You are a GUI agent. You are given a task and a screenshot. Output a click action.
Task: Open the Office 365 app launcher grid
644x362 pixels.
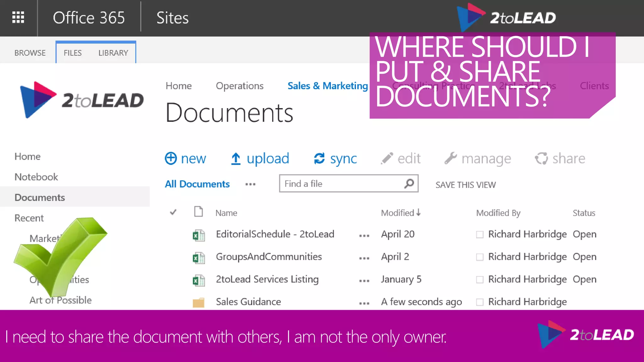tap(18, 18)
